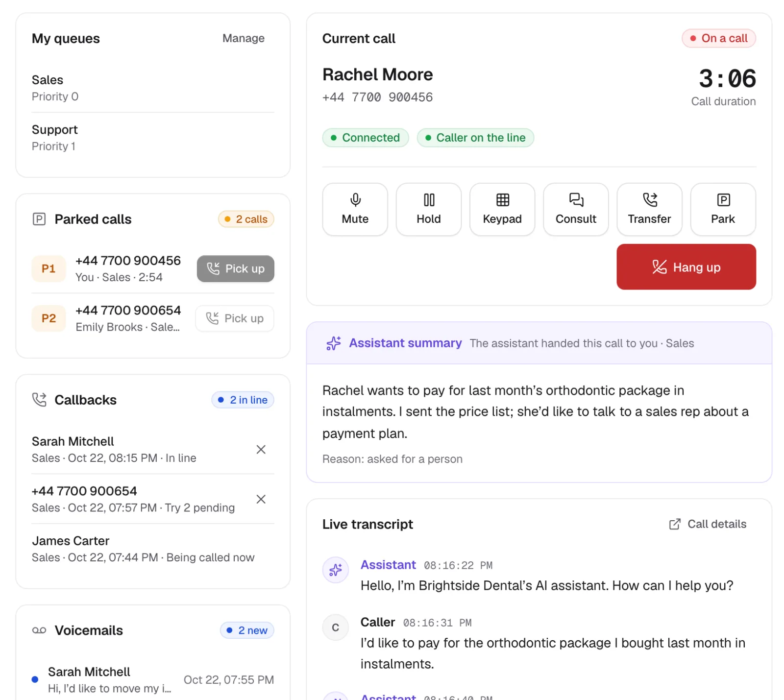Image resolution: width=784 pixels, height=700 pixels.
Task: Click the Reason: asked for a person text
Action: coord(392,459)
